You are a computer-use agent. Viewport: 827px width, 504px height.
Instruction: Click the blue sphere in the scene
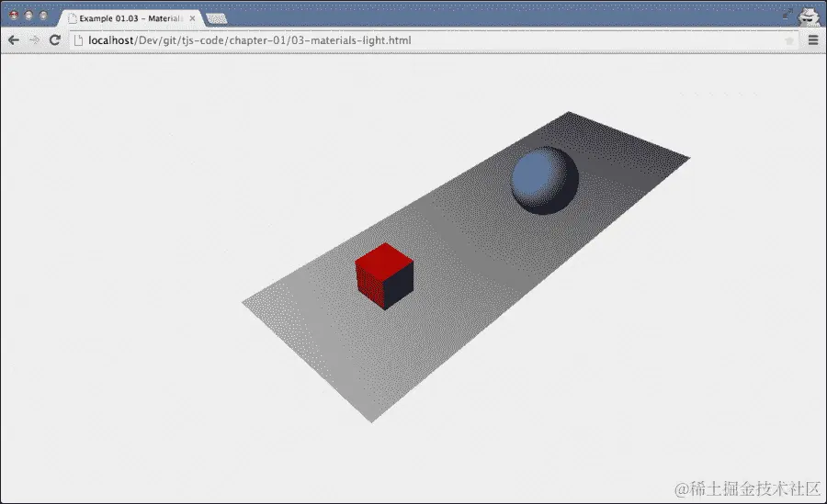point(544,180)
